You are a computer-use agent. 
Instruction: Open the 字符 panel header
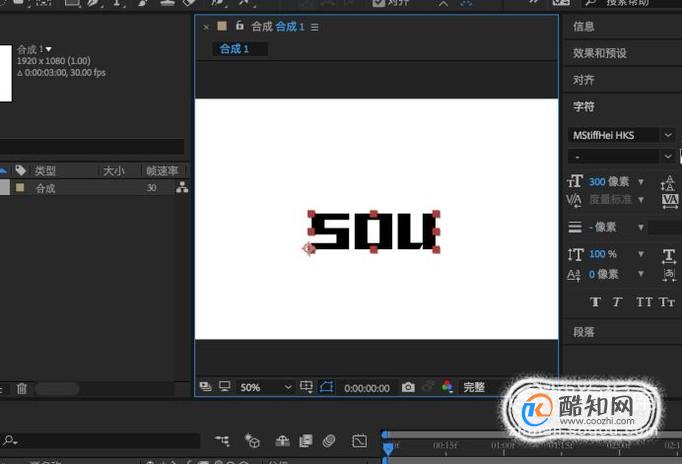pos(584,107)
